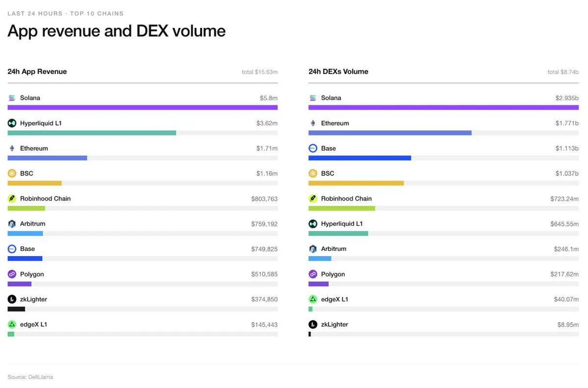Click the Ethereum icon in App Revenue list

tap(12, 148)
